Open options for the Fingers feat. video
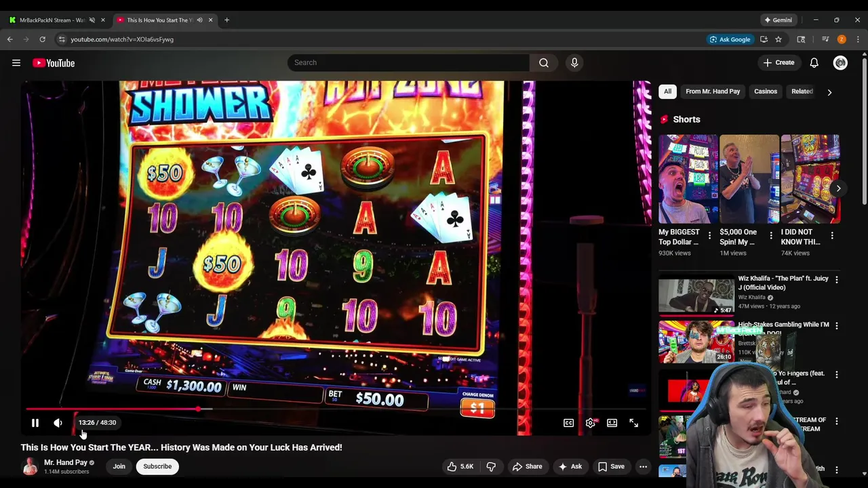Viewport: 868px width, 488px height. [x=836, y=375]
